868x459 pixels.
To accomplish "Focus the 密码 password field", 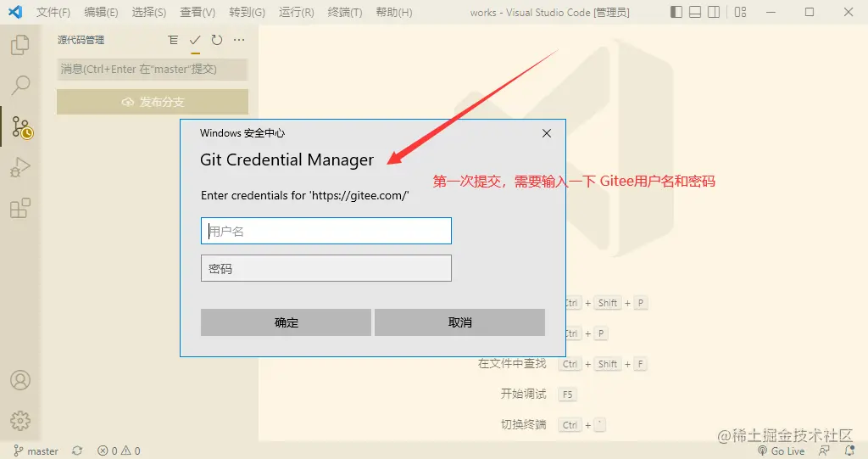I will [326, 268].
